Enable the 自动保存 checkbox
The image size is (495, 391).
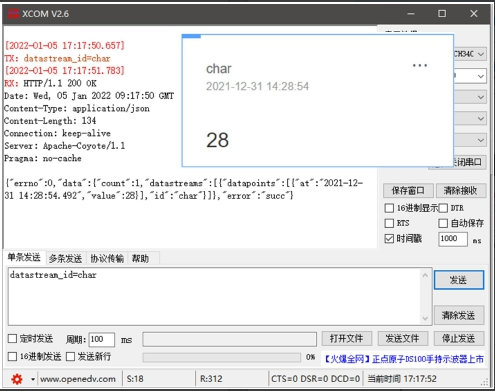coord(443,223)
